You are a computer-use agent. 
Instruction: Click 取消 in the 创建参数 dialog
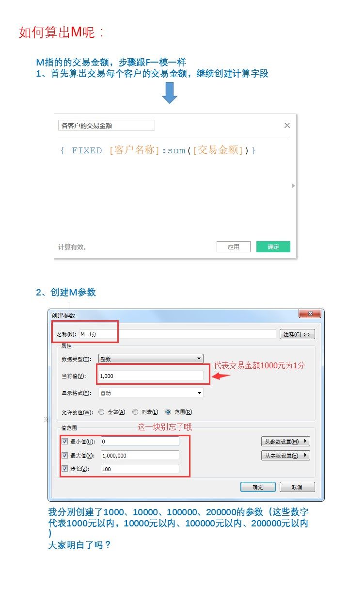[297, 487]
